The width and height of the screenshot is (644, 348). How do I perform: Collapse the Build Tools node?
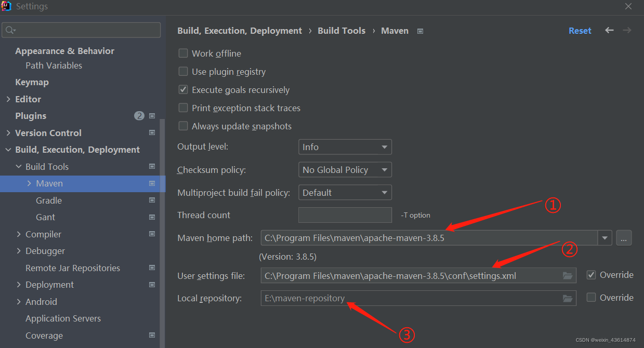pyautogui.click(x=19, y=167)
